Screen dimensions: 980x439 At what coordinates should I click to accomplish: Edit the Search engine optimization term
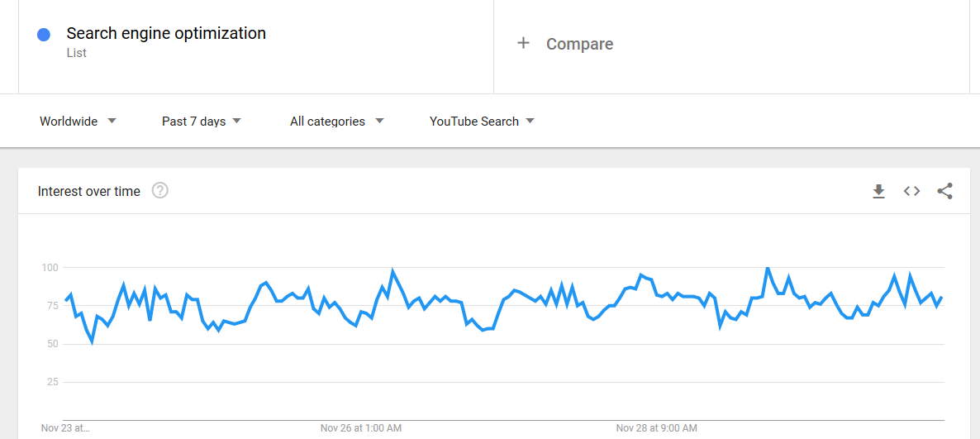166,33
